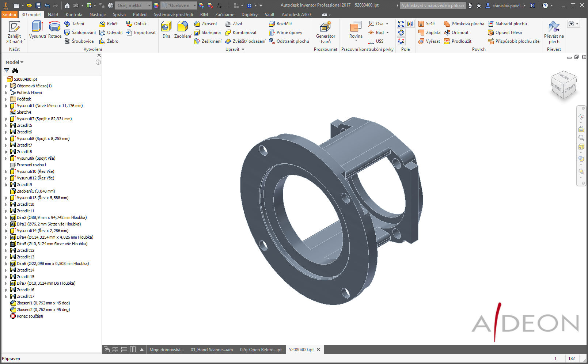The width and height of the screenshot is (588, 364).
Task: Pick the Šroubovice coil tool
Action: coord(79,41)
